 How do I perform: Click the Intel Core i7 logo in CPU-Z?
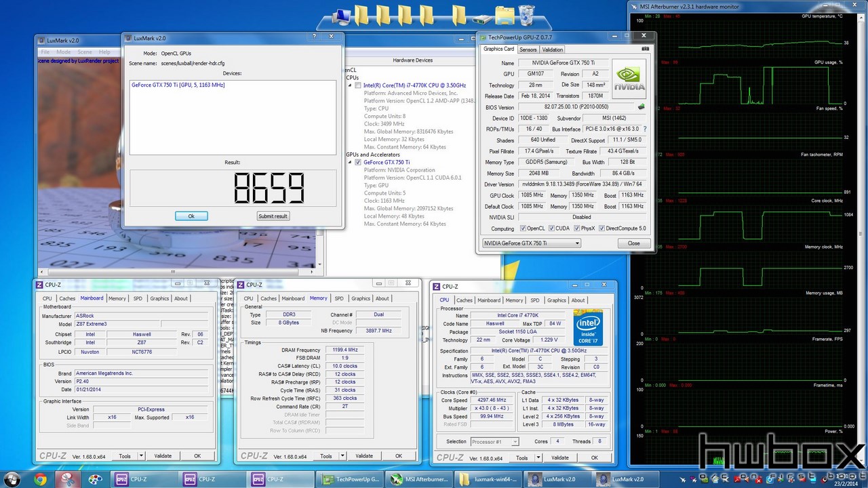(588, 328)
